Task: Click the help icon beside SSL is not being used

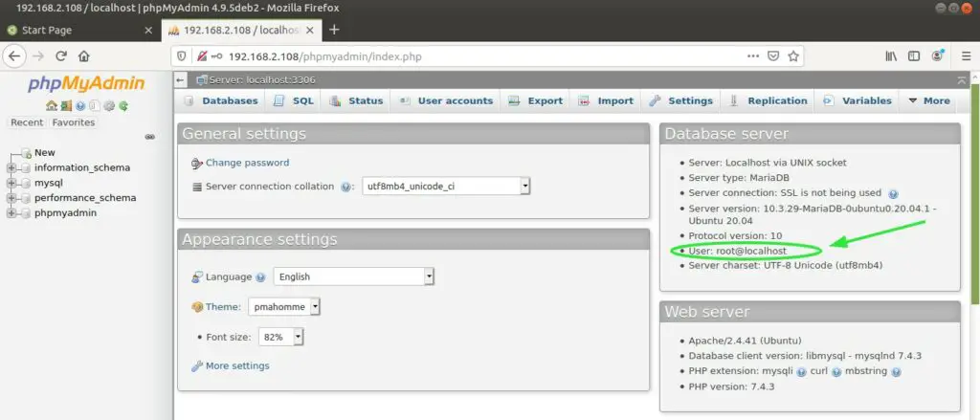Action: pyautogui.click(x=892, y=193)
